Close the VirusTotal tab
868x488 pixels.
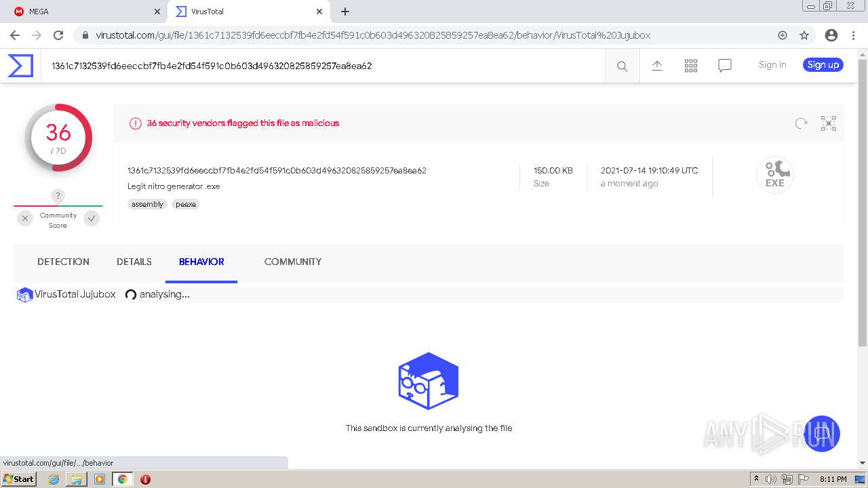pos(319,12)
